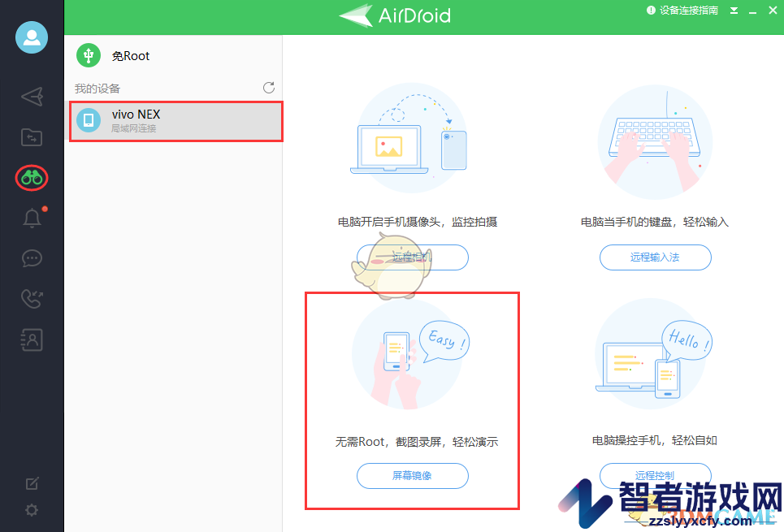Image resolution: width=784 pixels, height=532 pixels.
Task: Open the call logs phone icon
Action: pos(32,299)
